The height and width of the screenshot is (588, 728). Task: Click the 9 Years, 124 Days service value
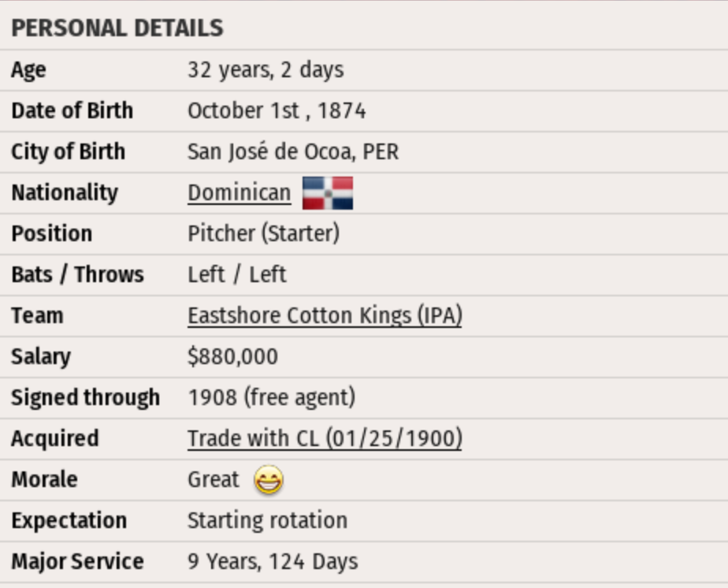273,562
